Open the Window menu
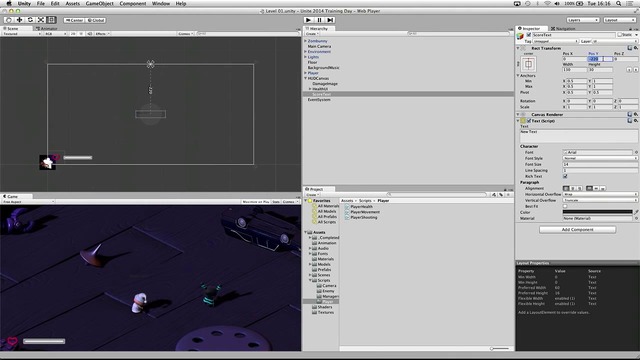Image resolution: width=640 pixels, height=360 pixels. 161,4
